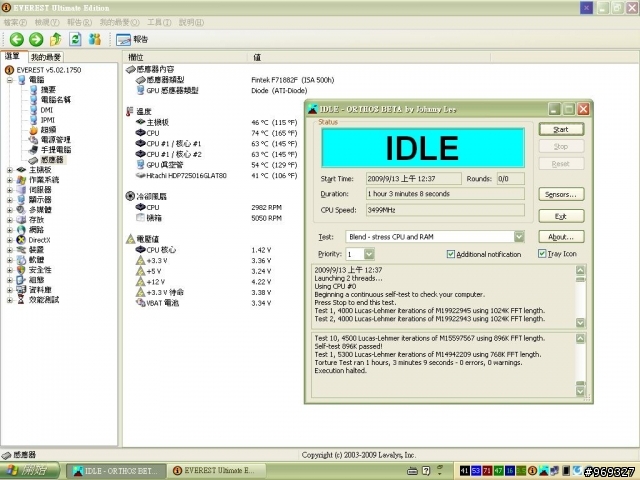Image resolution: width=640 pixels, height=480 pixels.
Task: Click upper ORTHOS log scrollbar up arrow
Action: point(580,270)
